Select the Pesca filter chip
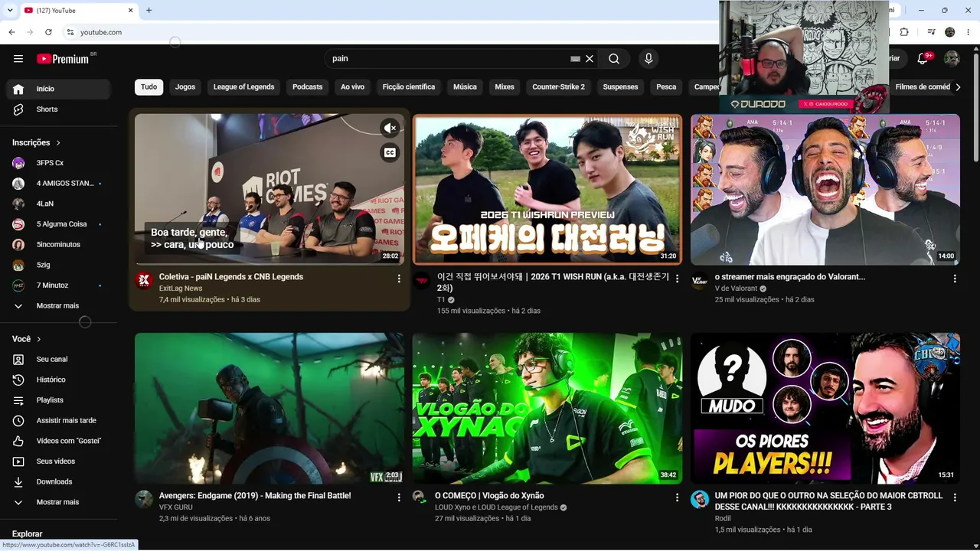 pyautogui.click(x=666, y=86)
